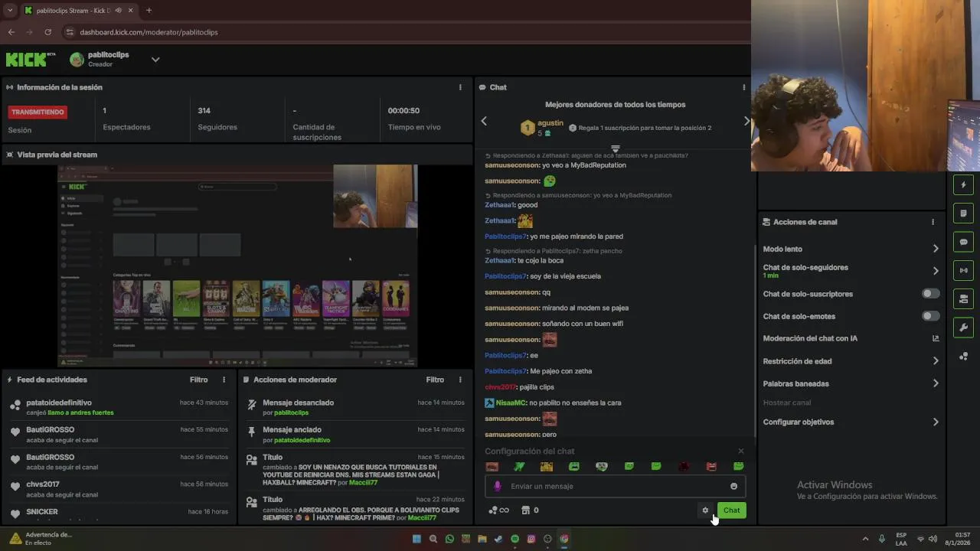Image resolution: width=980 pixels, height=551 pixels.
Task: Open channel actions three-dot menu
Action: [933, 222]
